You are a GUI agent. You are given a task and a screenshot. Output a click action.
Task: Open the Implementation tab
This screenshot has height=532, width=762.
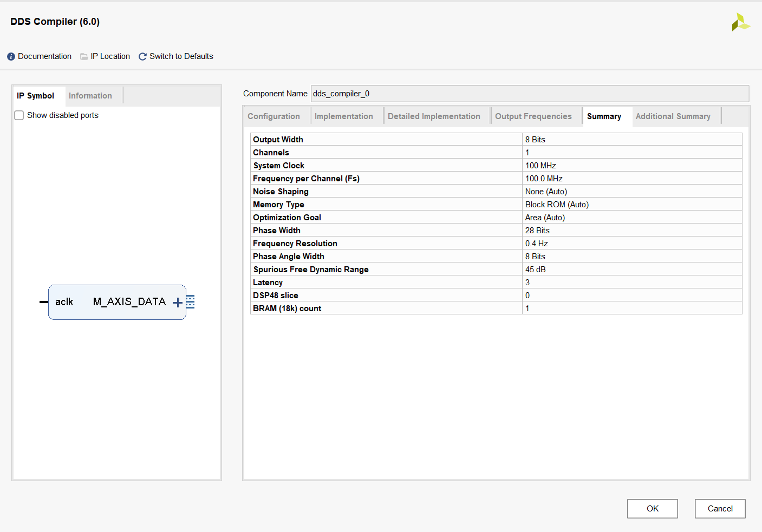(344, 116)
